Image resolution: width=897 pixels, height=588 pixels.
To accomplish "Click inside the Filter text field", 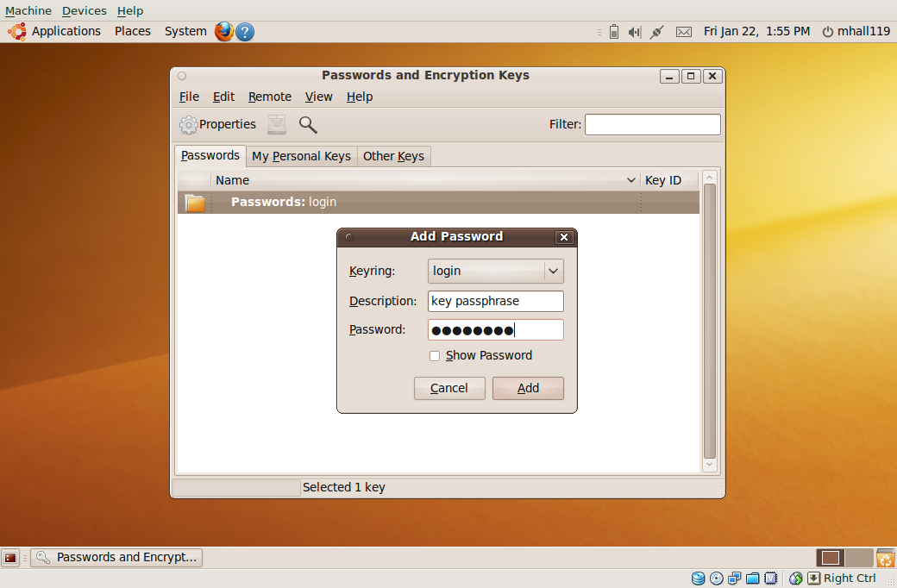I will point(652,124).
